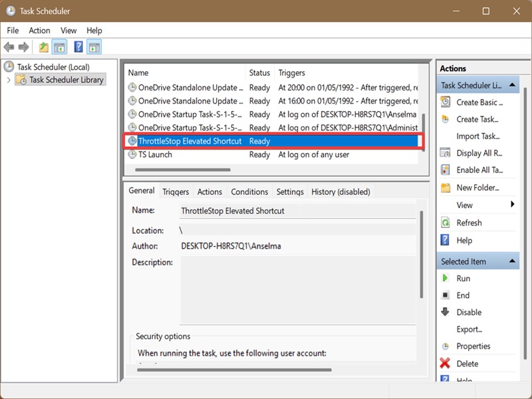Sort tasks by Name column header
Viewport: 532px width, 399px height.
point(185,72)
